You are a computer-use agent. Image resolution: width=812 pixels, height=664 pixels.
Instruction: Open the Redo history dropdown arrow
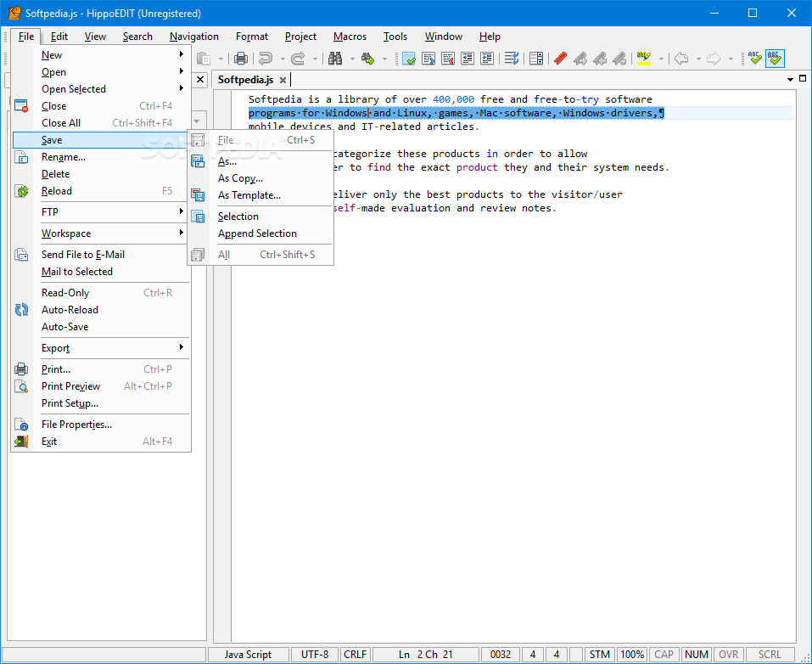[314, 59]
